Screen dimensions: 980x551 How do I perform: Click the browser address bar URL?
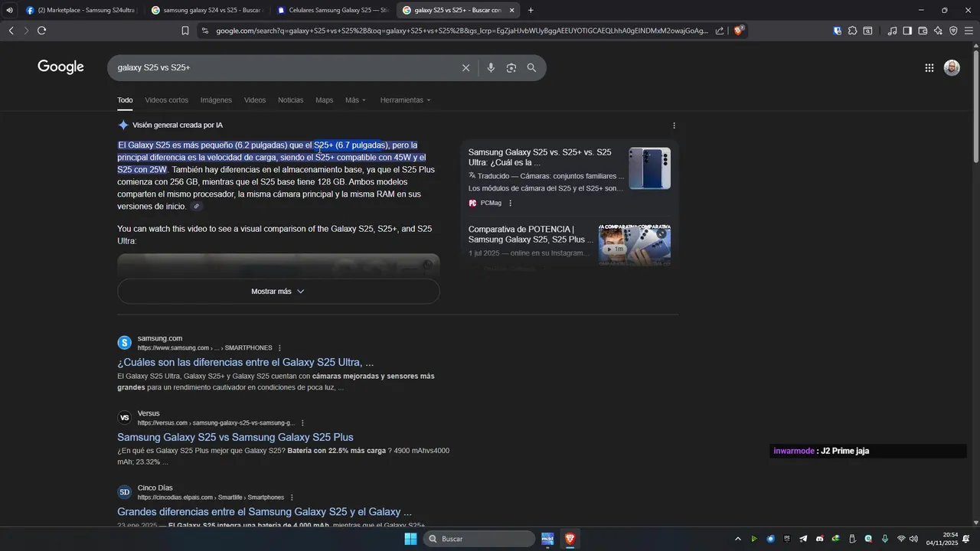(x=462, y=31)
